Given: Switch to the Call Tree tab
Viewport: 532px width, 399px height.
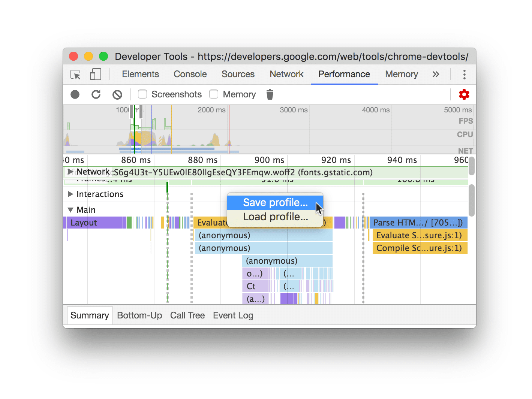Looking at the screenshot, I should coord(187,315).
